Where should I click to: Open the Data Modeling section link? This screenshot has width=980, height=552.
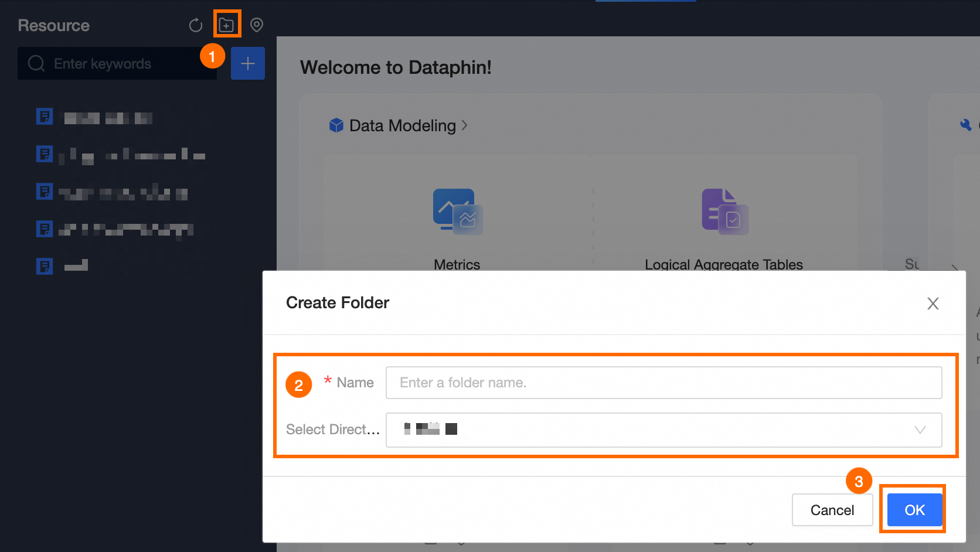point(403,125)
